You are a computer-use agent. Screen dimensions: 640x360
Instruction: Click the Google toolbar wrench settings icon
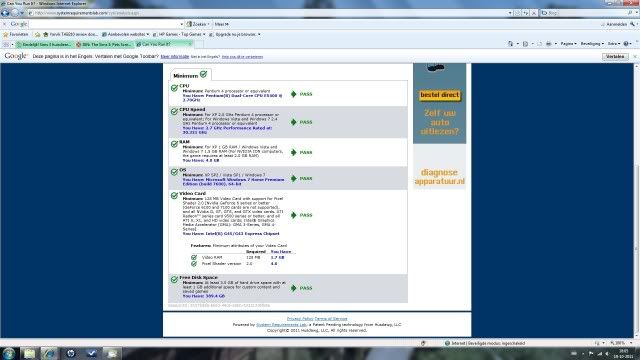pyautogui.click(x=632, y=24)
